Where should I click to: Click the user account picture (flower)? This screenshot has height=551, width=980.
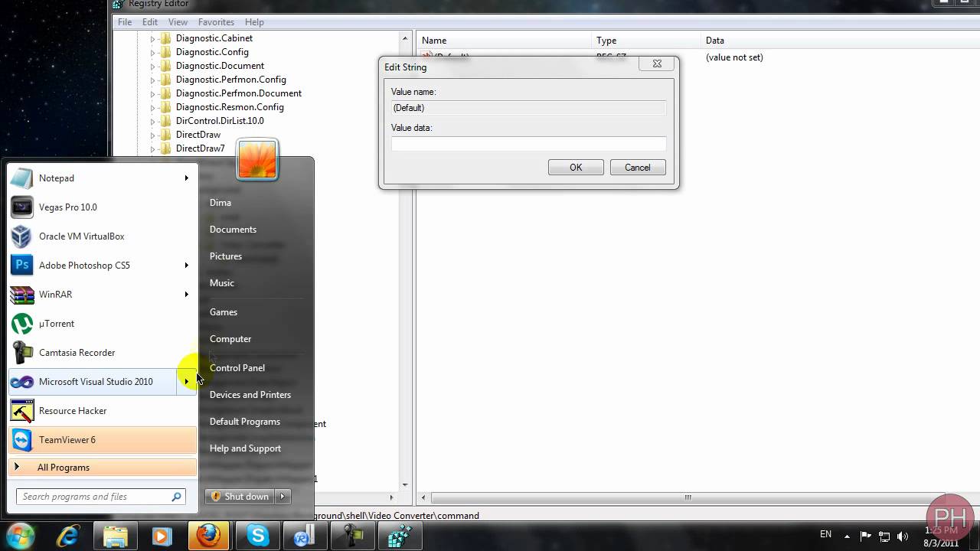256,159
